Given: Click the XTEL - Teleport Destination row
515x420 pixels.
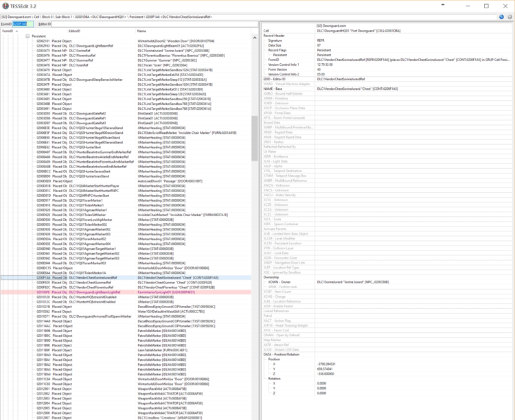Looking at the screenshot, I should point(387,171).
